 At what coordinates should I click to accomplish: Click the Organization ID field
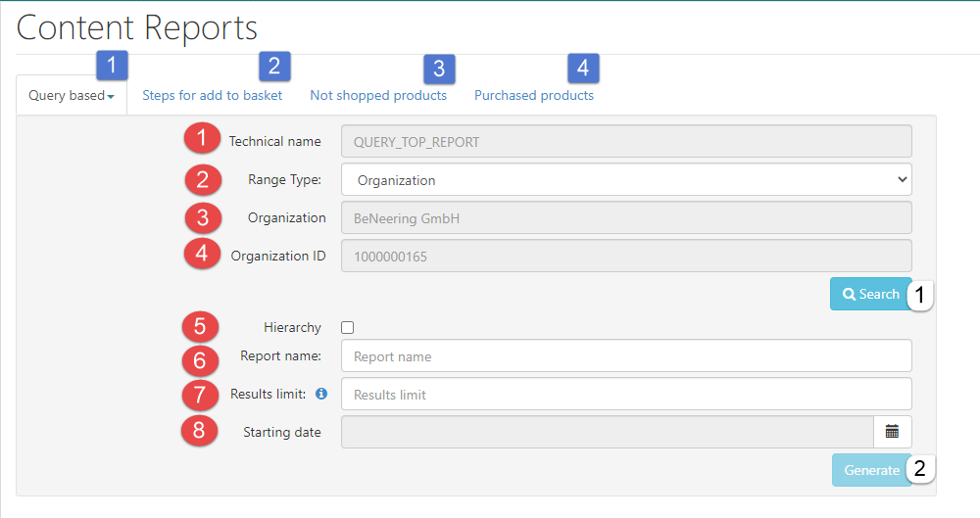(x=626, y=257)
